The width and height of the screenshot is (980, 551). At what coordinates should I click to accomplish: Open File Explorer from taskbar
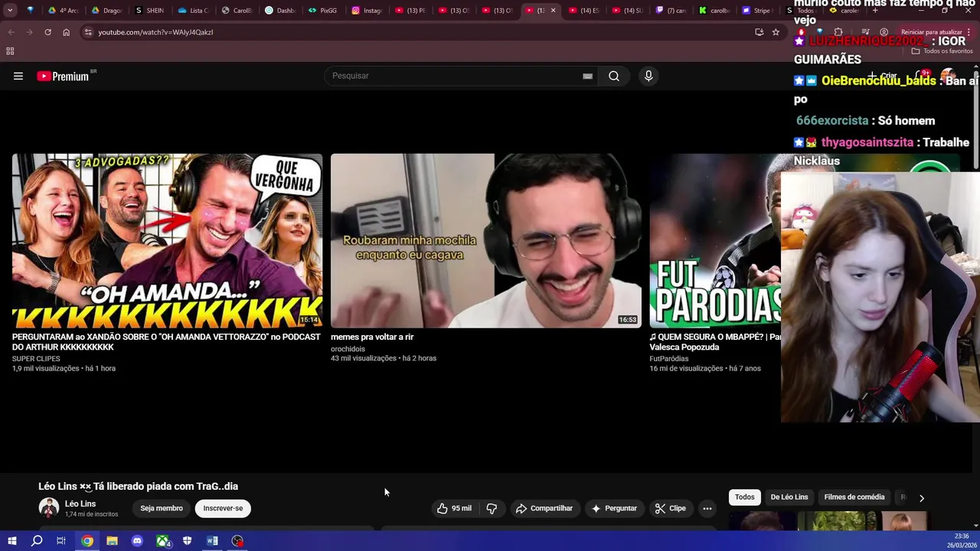[x=112, y=541]
